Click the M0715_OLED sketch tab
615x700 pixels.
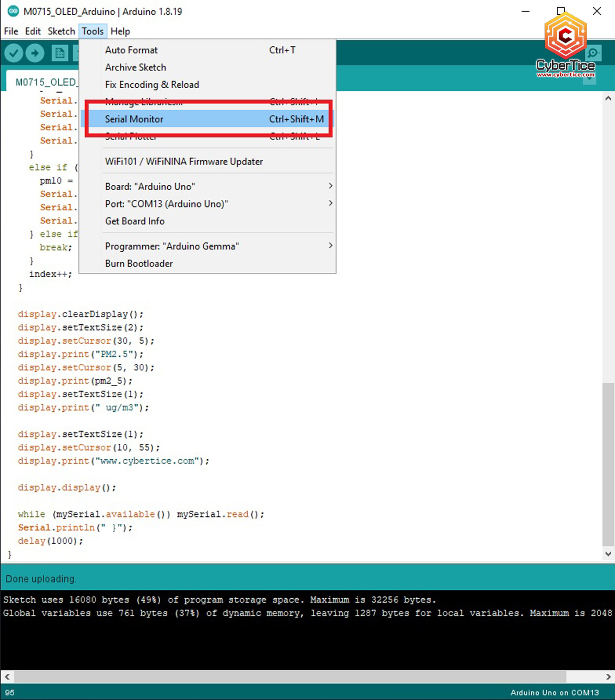tap(46, 82)
